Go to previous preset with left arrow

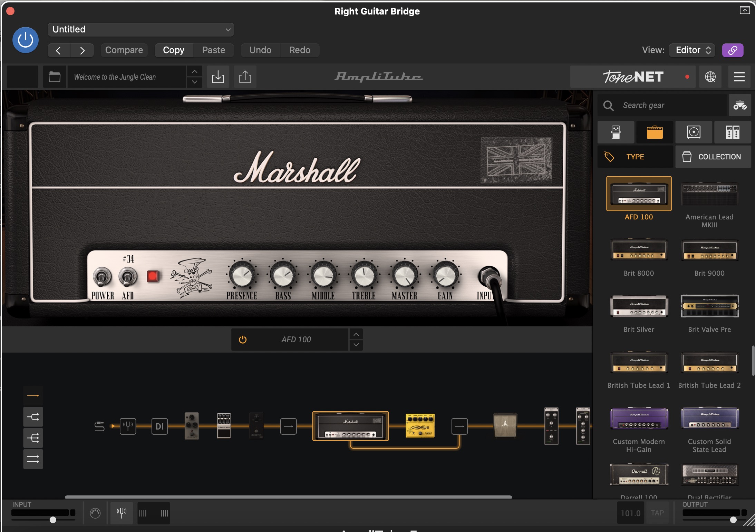coord(59,50)
